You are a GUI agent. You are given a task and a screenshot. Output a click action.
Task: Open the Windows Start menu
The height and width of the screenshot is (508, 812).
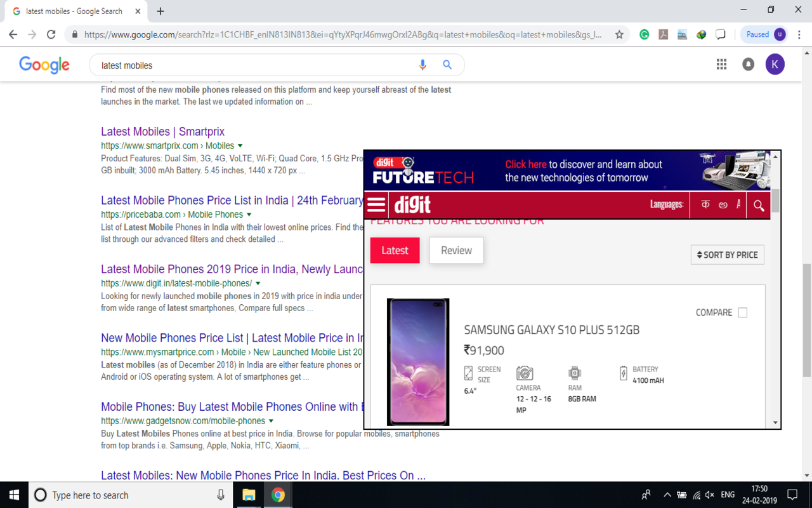click(14, 495)
